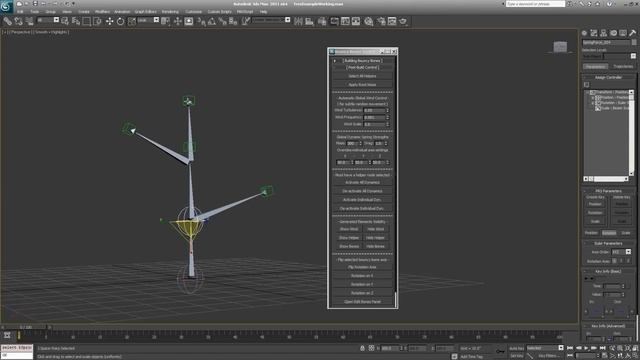Click the Activate All Dynamics button
The image size is (640, 360).
362,182
